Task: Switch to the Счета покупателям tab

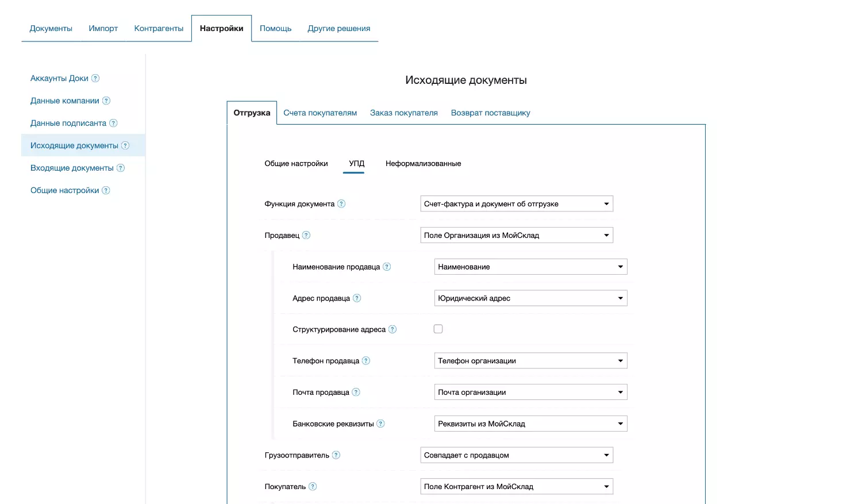Action: 320,113
